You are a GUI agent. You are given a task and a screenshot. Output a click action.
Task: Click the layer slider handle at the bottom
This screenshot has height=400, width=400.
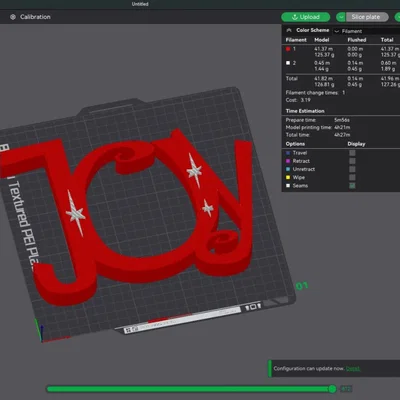(332, 389)
